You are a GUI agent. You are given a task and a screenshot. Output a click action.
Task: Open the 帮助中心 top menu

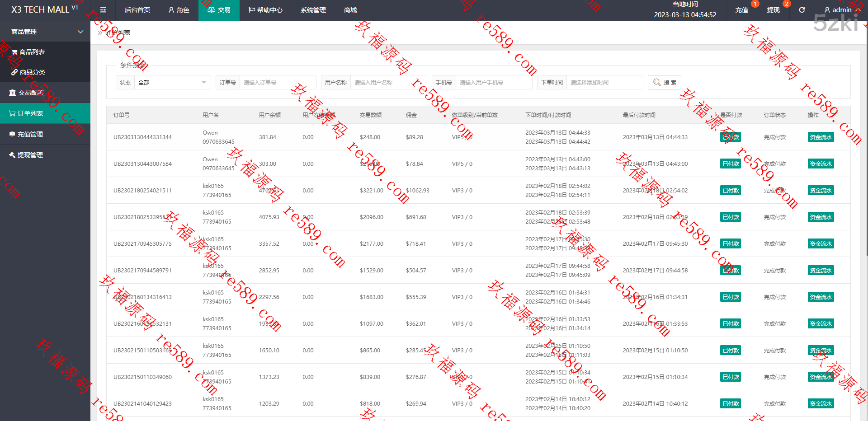point(265,10)
